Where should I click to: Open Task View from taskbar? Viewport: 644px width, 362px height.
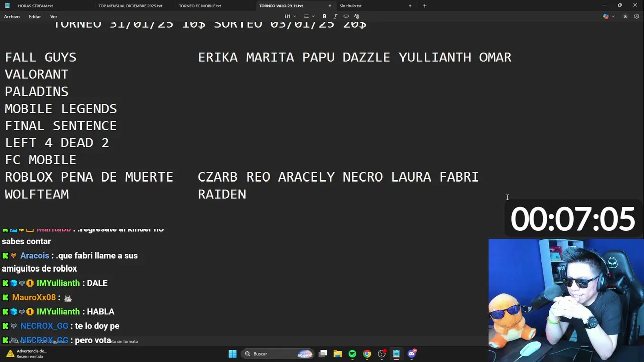(324, 354)
